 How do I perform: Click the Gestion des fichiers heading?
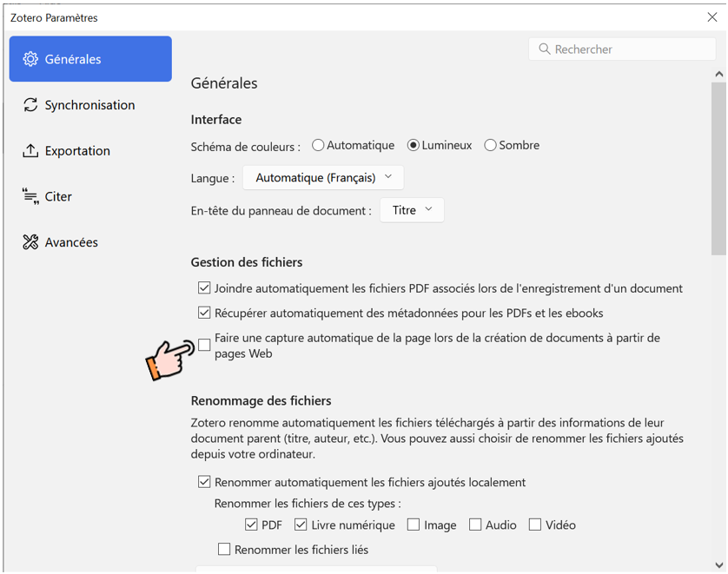(x=247, y=262)
